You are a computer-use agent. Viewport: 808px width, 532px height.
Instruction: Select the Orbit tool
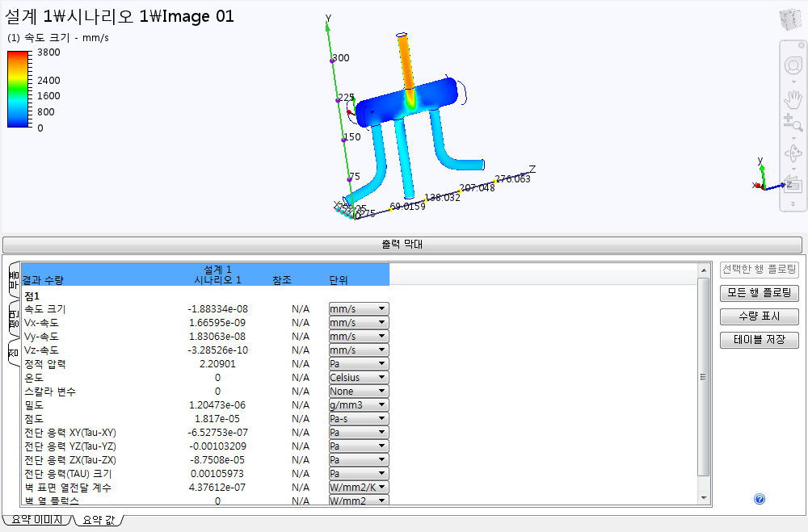[x=793, y=153]
